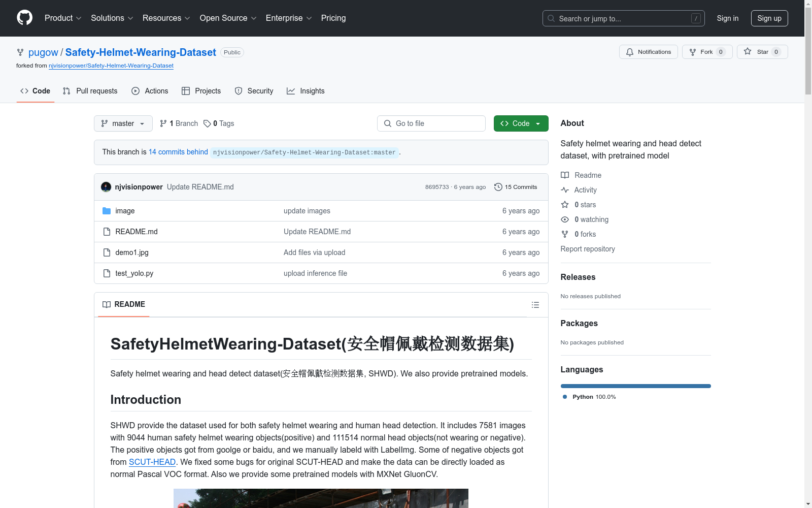Click the commit history clock icon
Viewport: 812px width, 508px height.
pyautogui.click(x=498, y=187)
